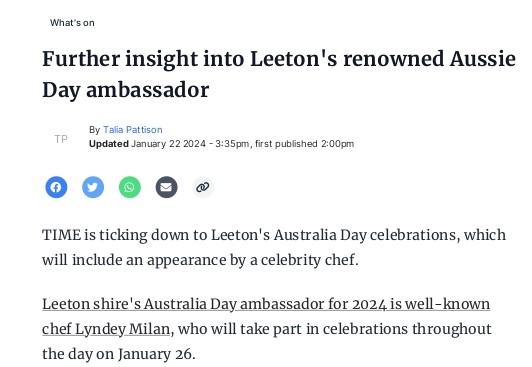
Task: Click the 'January 22 2024 - 3:35pm' timestamp
Action: point(190,144)
